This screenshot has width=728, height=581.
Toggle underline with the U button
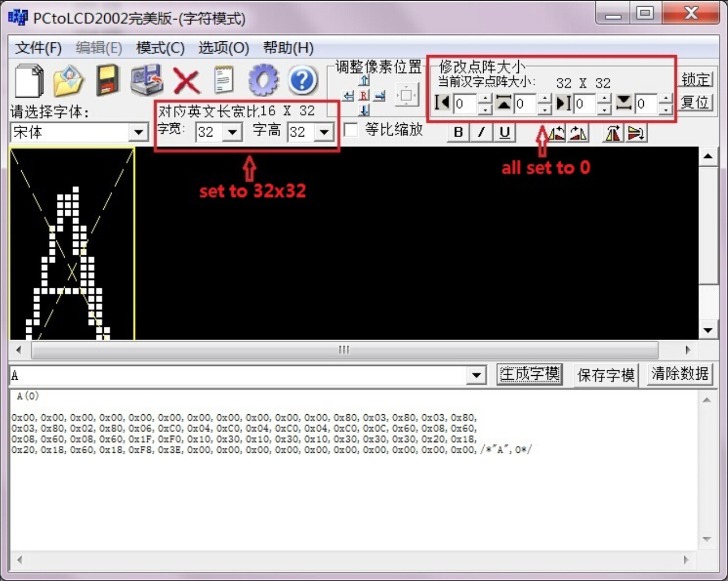pyautogui.click(x=504, y=132)
